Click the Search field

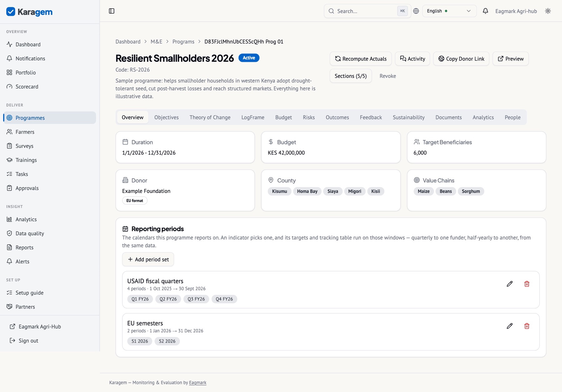tap(367, 11)
